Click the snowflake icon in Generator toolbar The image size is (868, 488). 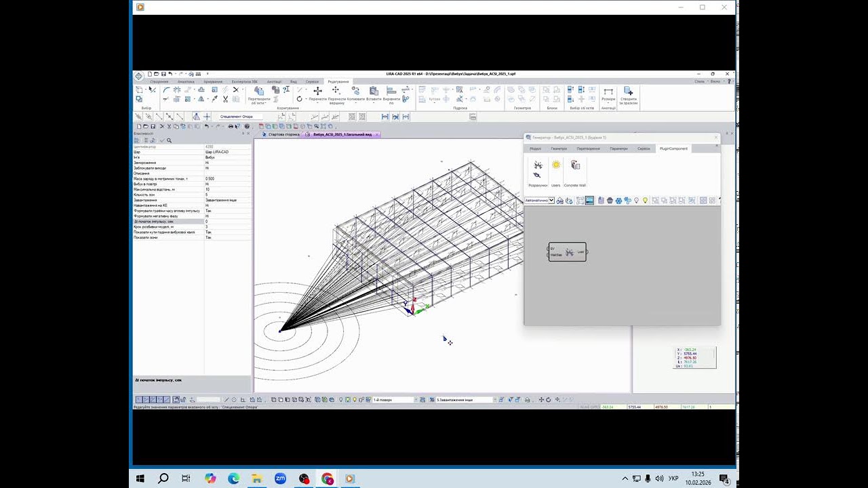[618, 201]
